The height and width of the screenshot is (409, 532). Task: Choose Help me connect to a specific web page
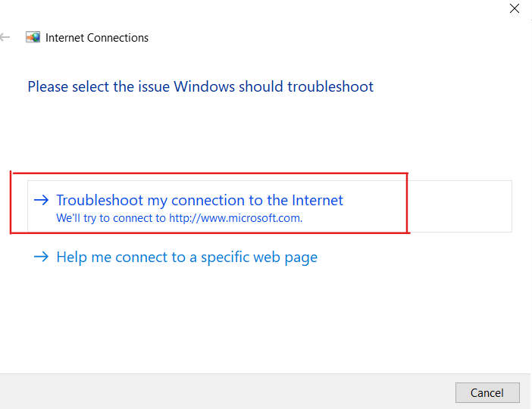pos(186,258)
